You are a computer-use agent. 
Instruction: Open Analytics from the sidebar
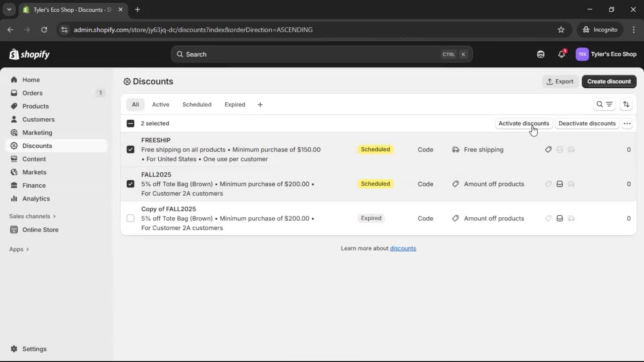[36, 198]
